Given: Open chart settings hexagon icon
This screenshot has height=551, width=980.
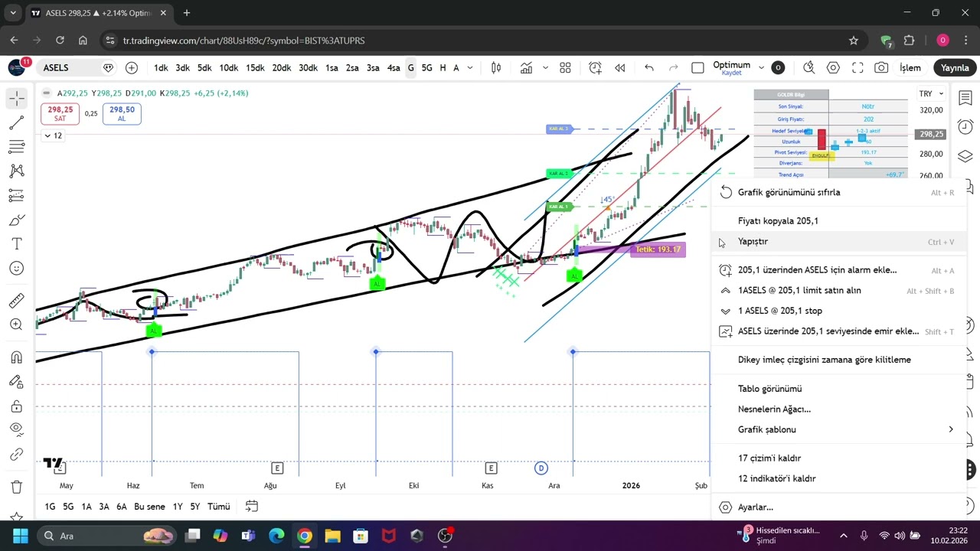Looking at the screenshot, I should tap(833, 68).
